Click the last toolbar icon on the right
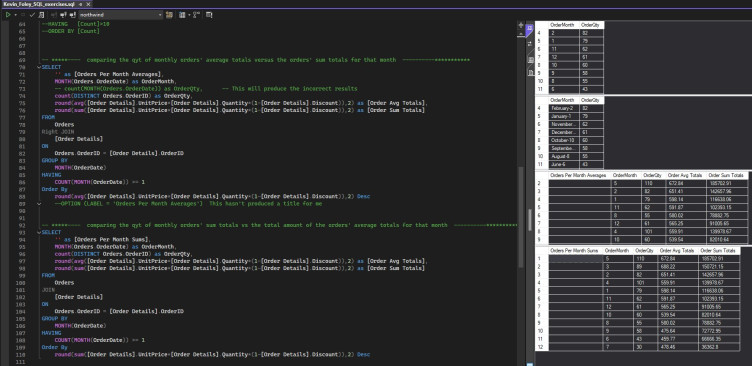Image resolution: width=752 pixels, height=366 pixels. [210, 15]
